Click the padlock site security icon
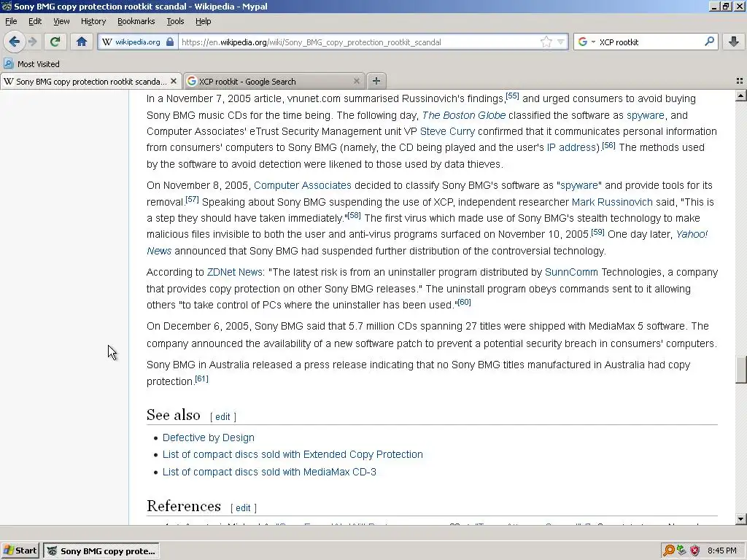The height and width of the screenshot is (560, 747). click(x=170, y=42)
